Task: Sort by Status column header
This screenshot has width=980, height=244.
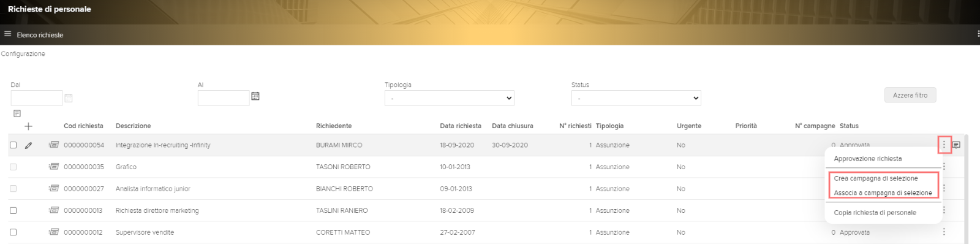Action: pyautogui.click(x=849, y=126)
